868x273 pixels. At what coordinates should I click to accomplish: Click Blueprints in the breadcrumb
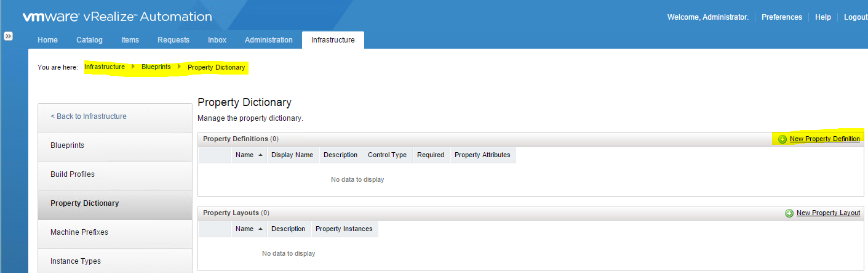click(x=156, y=67)
